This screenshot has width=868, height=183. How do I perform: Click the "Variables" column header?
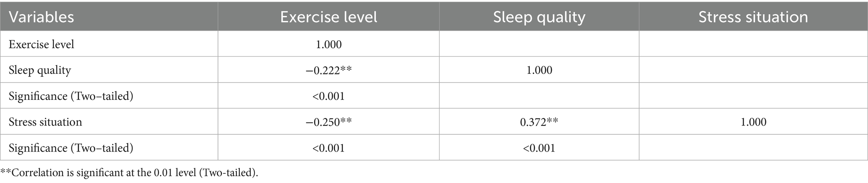pyautogui.click(x=41, y=17)
